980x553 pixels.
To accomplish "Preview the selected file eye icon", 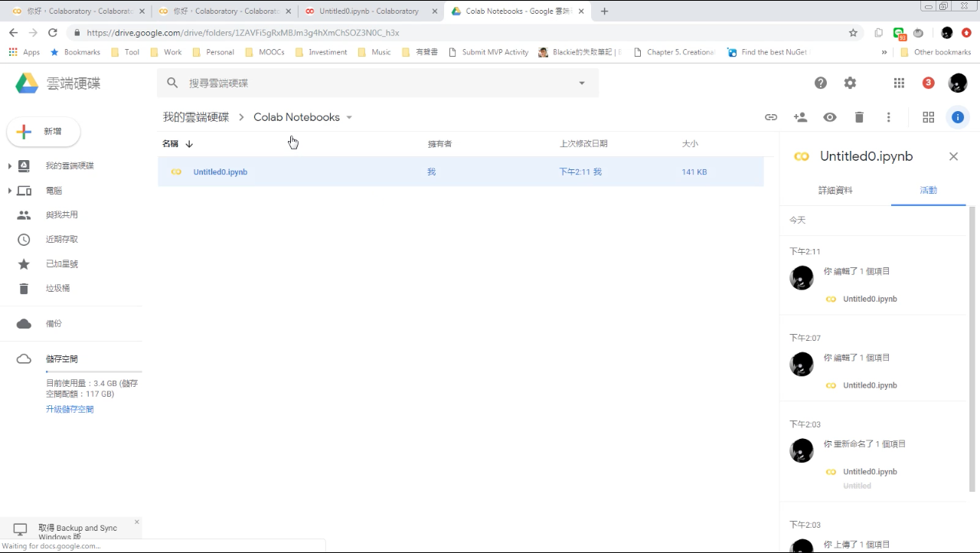I will [x=830, y=117].
